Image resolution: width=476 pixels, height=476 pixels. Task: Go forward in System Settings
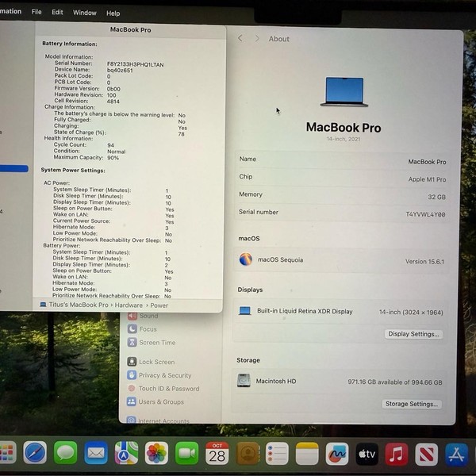click(257, 39)
